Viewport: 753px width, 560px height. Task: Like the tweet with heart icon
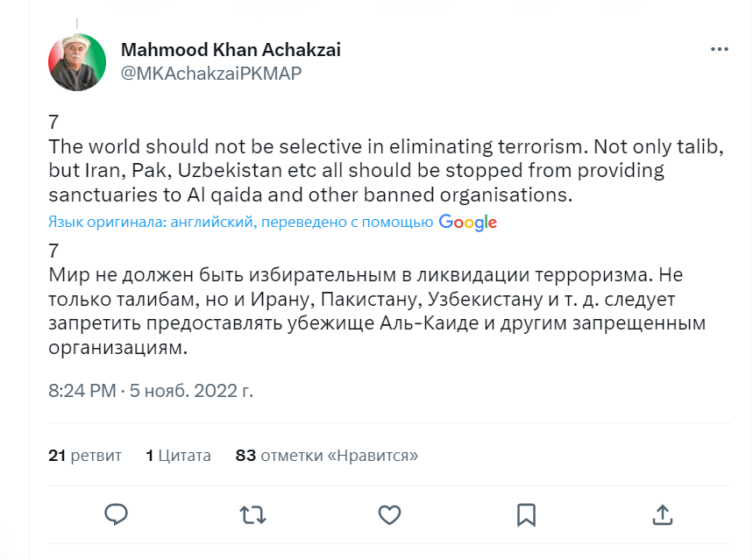tap(390, 514)
